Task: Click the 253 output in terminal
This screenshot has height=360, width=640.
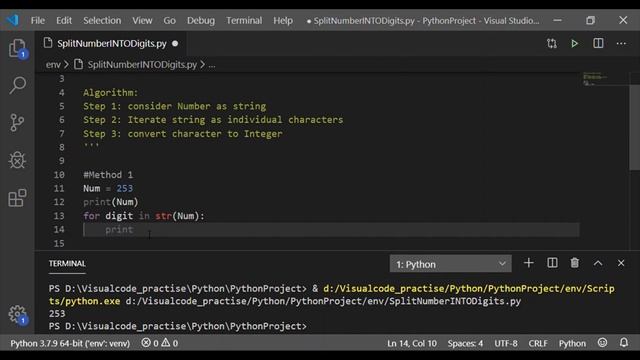Action: (57, 313)
